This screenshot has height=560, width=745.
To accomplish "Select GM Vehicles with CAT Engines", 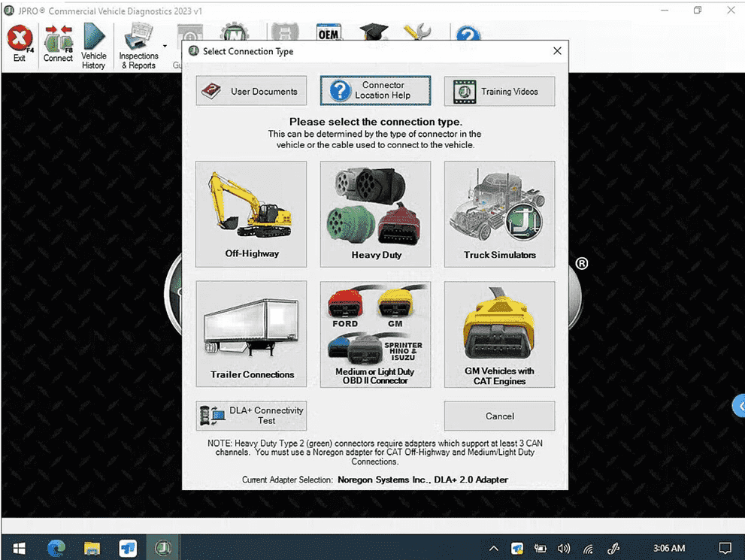I will [499, 334].
